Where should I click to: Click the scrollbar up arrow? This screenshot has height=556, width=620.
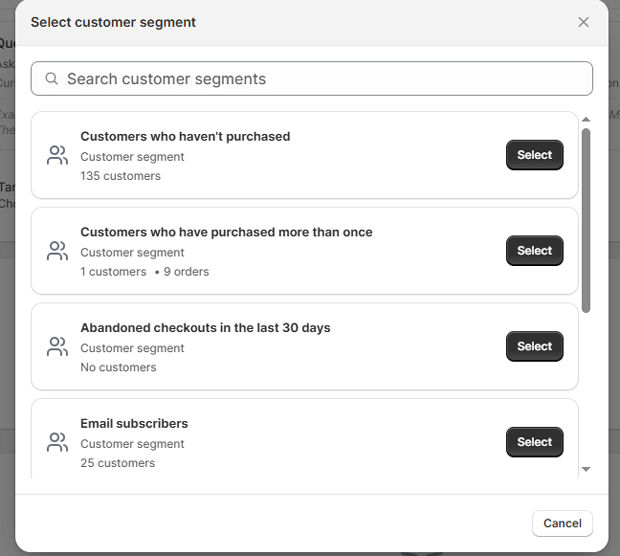(x=586, y=119)
